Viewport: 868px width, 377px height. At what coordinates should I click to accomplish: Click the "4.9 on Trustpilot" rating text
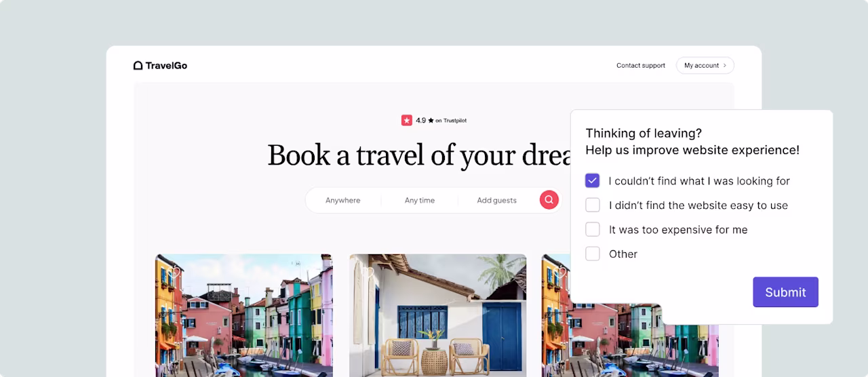(441, 121)
